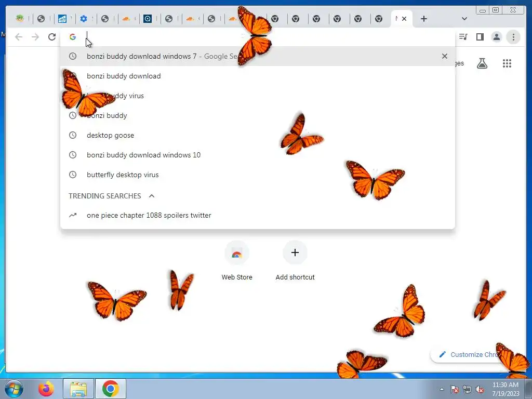Select 'bonzi buddy download windows 7' suggestion
Viewport: 532px width, 399px height.
pyautogui.click(x=258, y=56)
